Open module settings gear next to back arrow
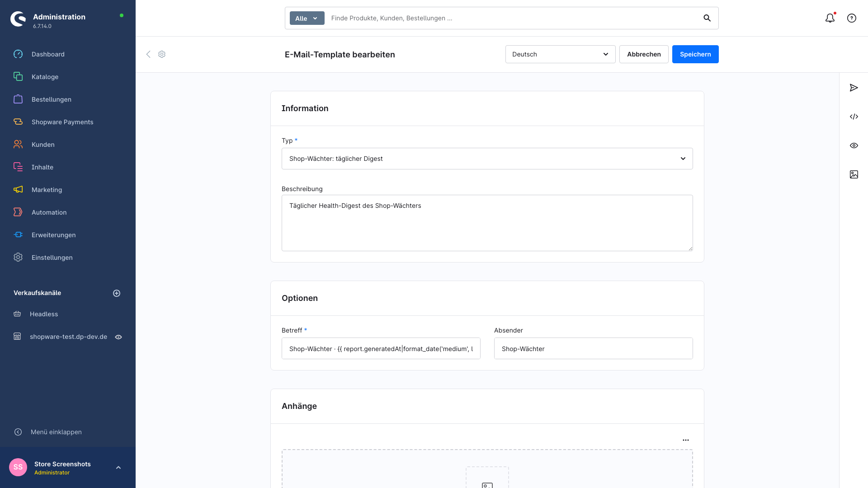The width and height of the screenshot is (868, 488). (x=162, y=54)
